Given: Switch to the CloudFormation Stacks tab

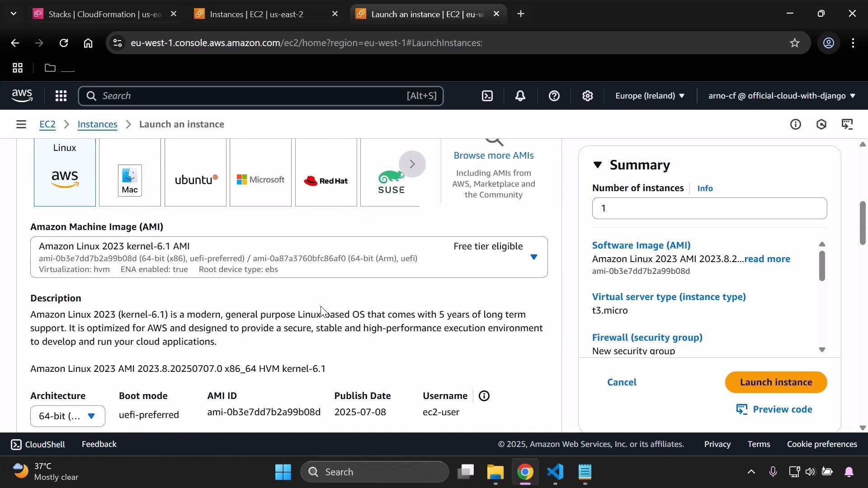Looking at the screenshot, I should (x=97, y=14).
